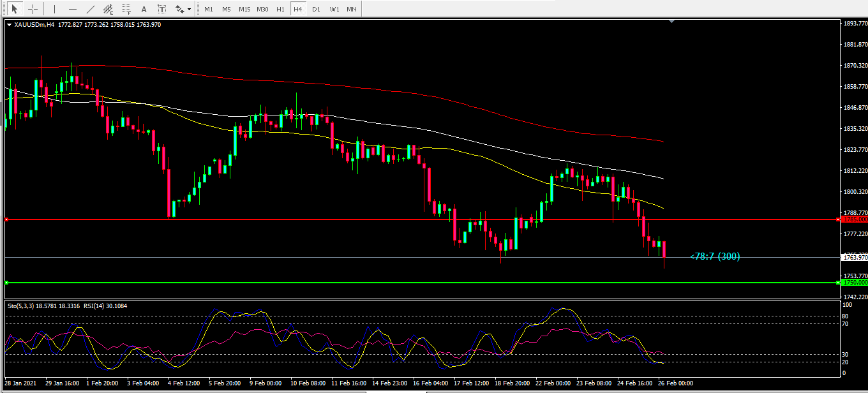This screenshot has height=393, width=868.
Task: Select the trendline drawing tool
Action: (90, 9)
